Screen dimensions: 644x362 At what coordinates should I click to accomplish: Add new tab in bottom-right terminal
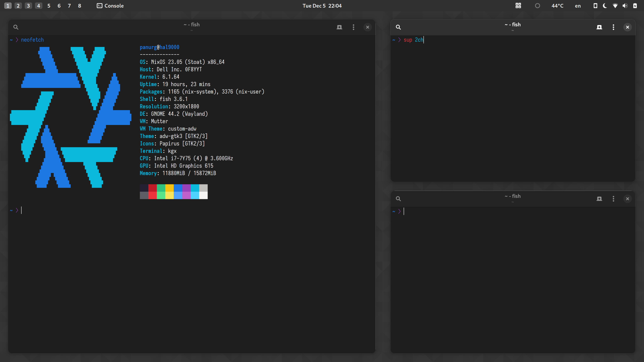click(599, 199)
